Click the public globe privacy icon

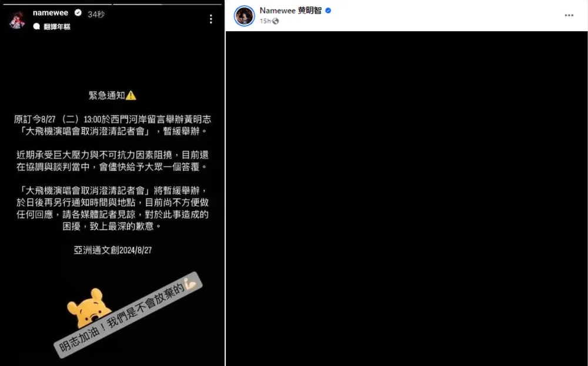276,21
